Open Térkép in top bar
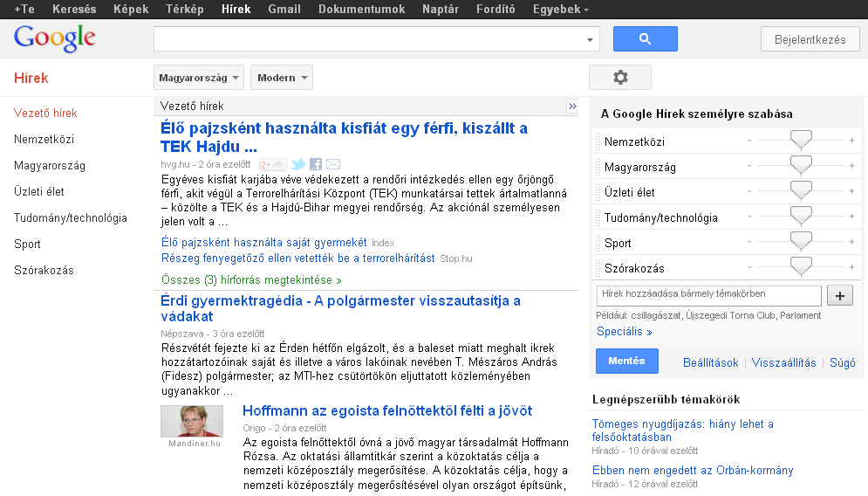This screenshot has height=496, width=868. pos(184,10)
